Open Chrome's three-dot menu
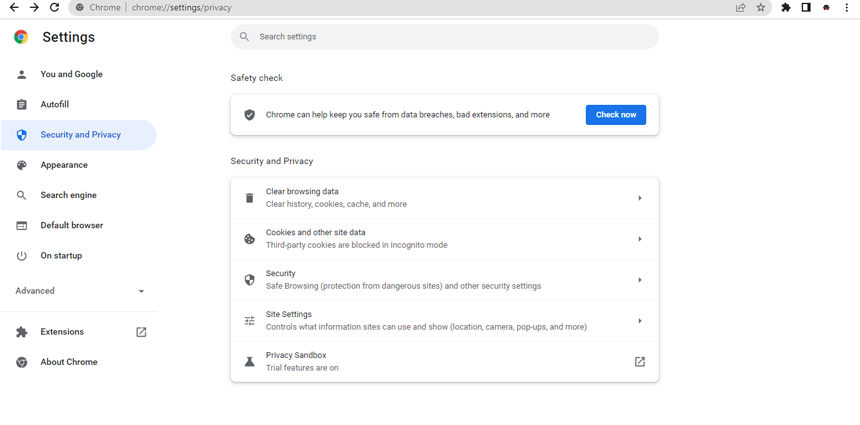 pos(847,8)
